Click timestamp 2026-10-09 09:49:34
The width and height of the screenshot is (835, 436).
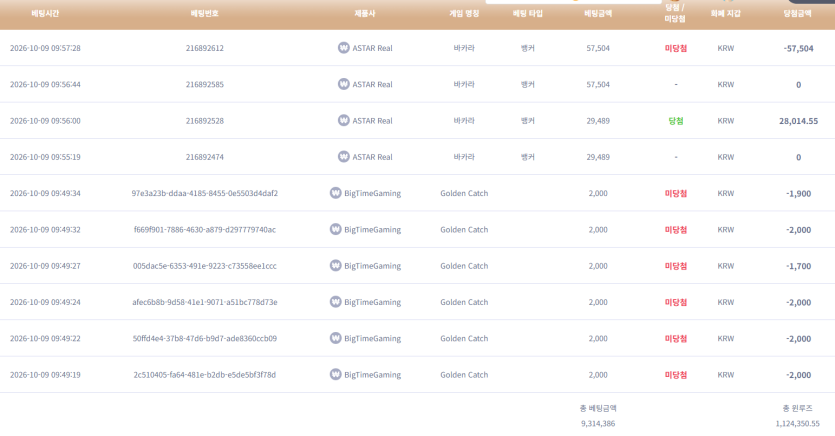pos(45,193)
